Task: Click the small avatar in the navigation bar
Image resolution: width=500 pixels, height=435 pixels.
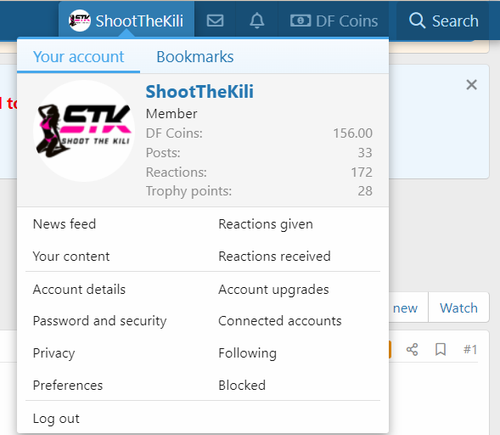Action: [x=79, y=21]
